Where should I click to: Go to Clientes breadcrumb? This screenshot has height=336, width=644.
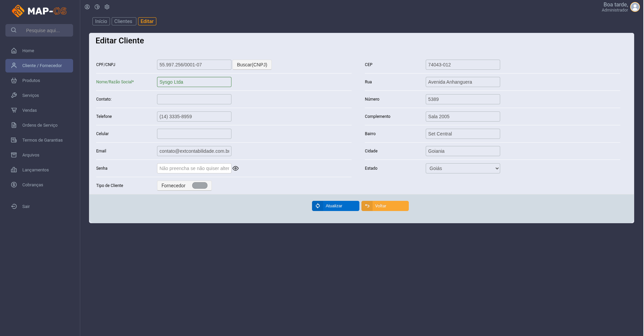(x=124, y=21)
